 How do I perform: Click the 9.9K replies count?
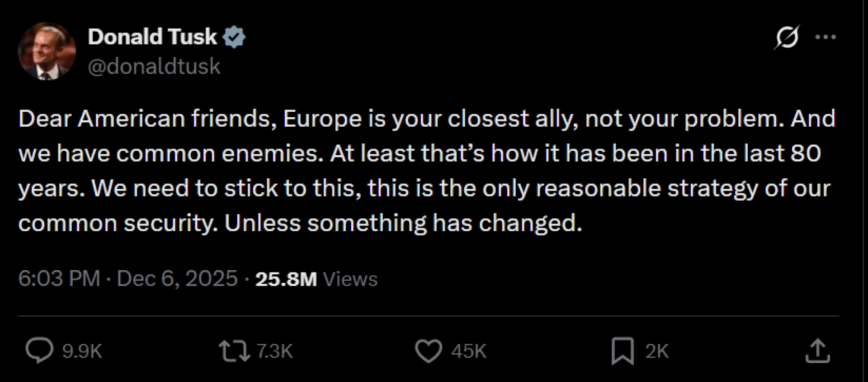(82, 351)
